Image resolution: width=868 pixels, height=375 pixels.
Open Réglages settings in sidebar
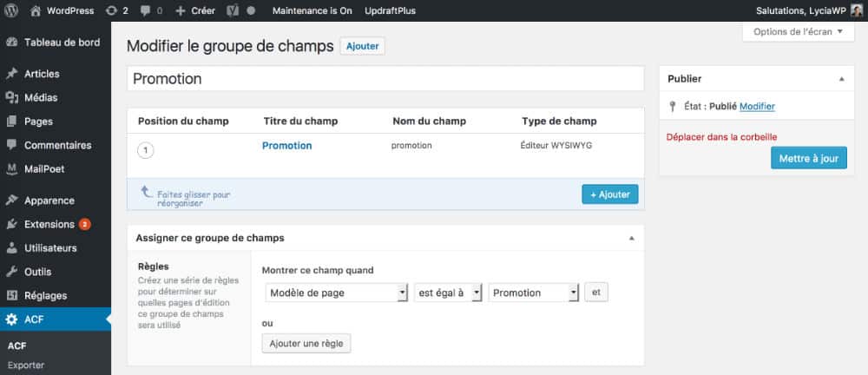click(x=45, y=295)
